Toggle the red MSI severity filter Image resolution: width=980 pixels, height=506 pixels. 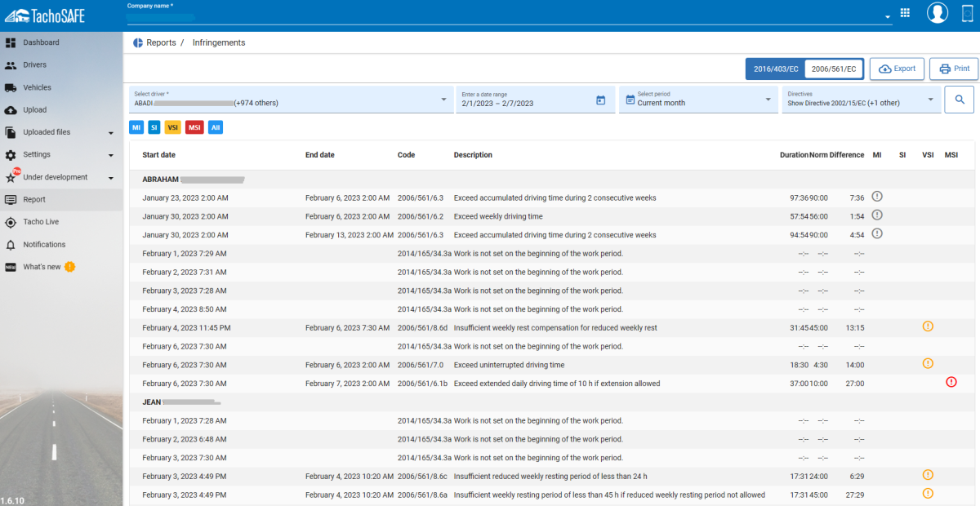pyautogui.click(x=194, y=127)
